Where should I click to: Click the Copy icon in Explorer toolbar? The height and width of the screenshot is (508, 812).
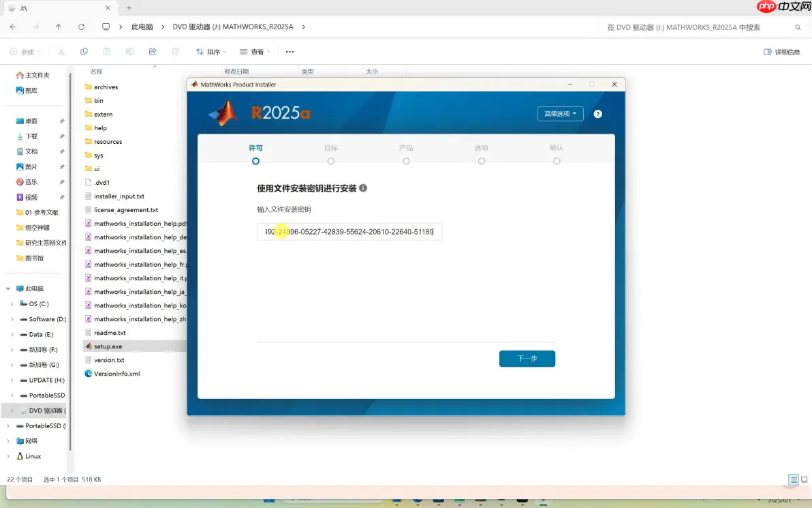[84, 51]
